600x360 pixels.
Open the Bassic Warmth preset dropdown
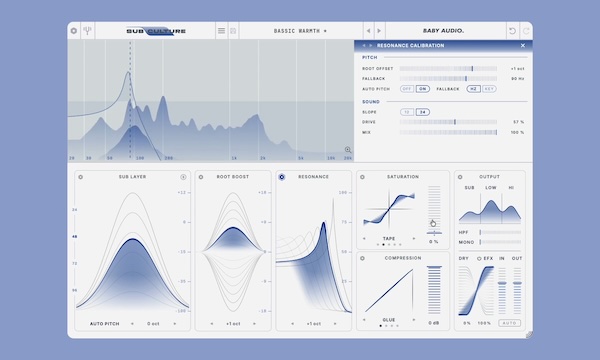300,31
